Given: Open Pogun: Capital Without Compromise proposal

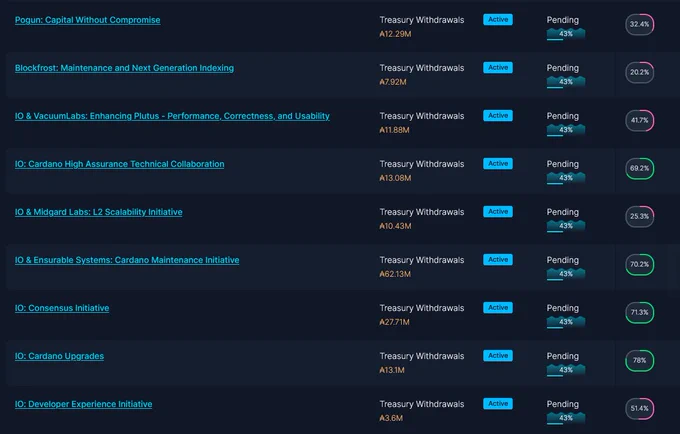Looking at the screenshot, I should point(88,20).
